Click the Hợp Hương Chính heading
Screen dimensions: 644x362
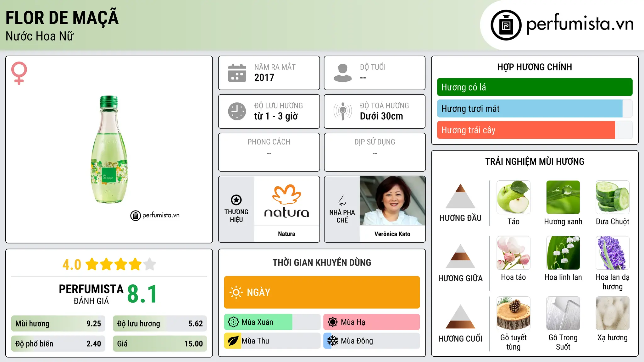coord(535,67)
